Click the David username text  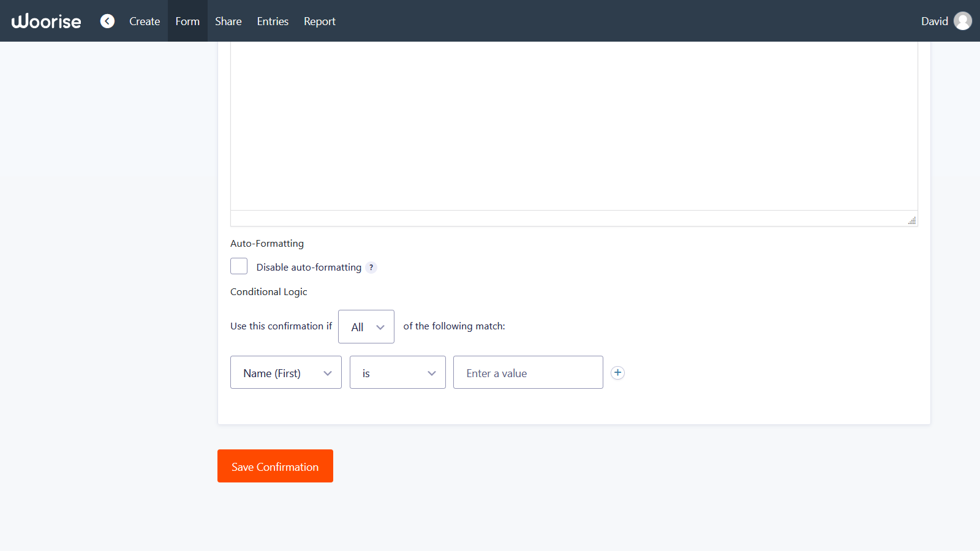933,21
